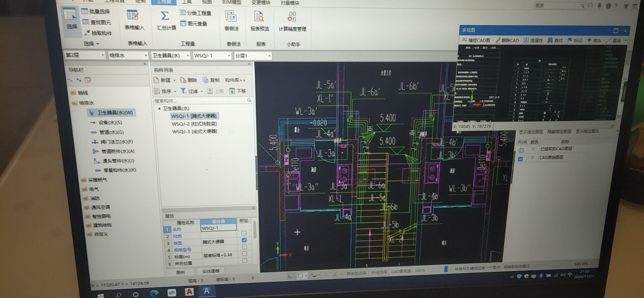Screen dimensions: 644x298
Task: Open 分类工程量 classified quantities
Action: 195,13
